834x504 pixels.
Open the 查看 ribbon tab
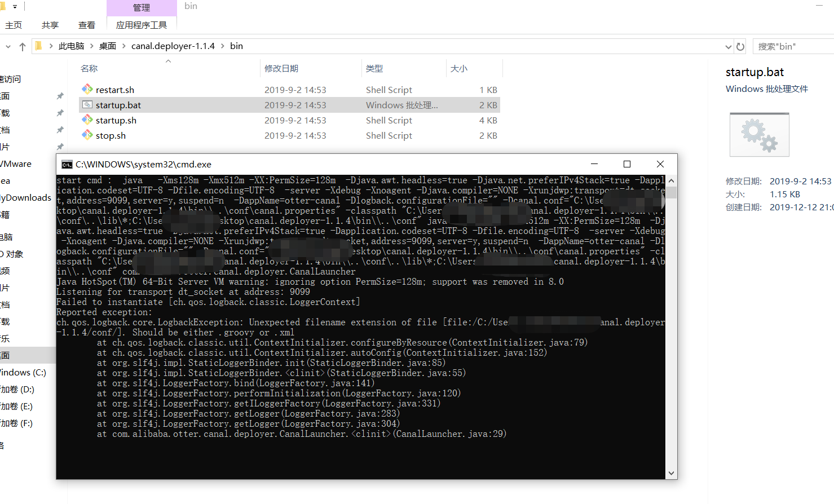coord(87,25)
